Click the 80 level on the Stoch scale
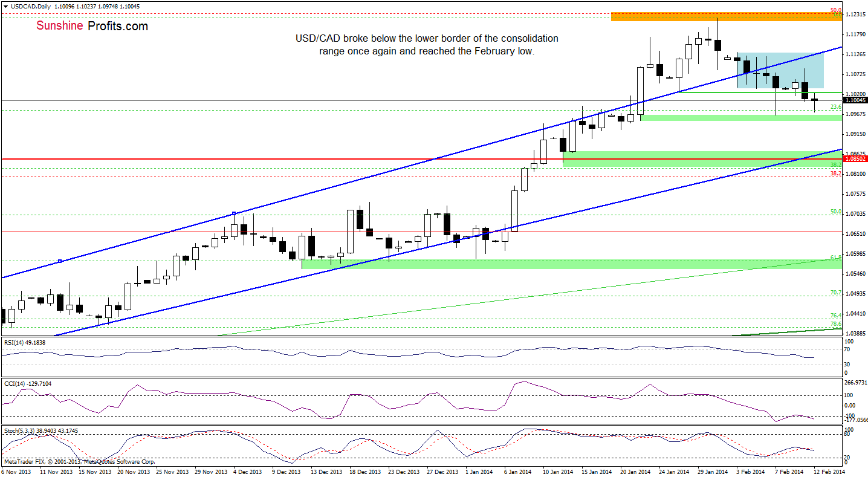868x477 pixels. click(847, 435)
